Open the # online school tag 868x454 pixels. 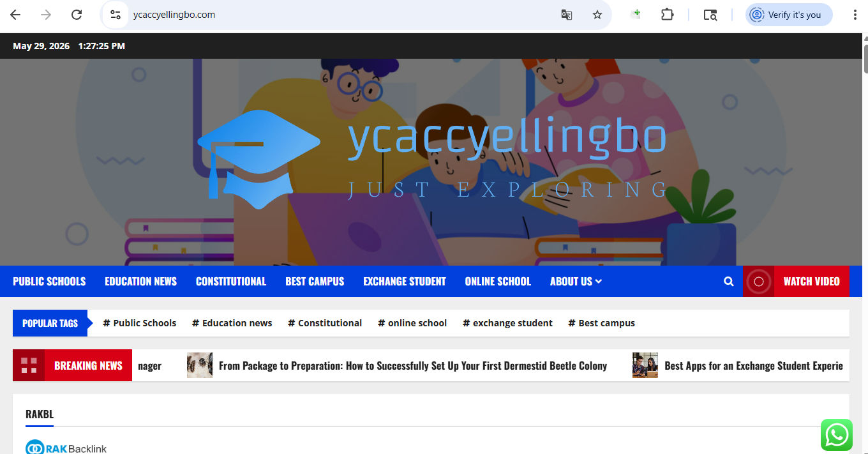pyautogui.click(x=412, y=323)
